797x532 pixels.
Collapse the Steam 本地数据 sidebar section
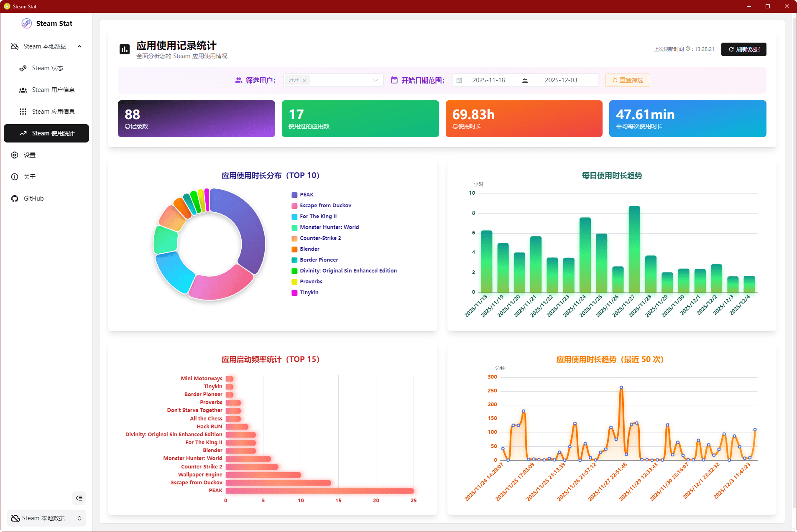tap(79, 46)
